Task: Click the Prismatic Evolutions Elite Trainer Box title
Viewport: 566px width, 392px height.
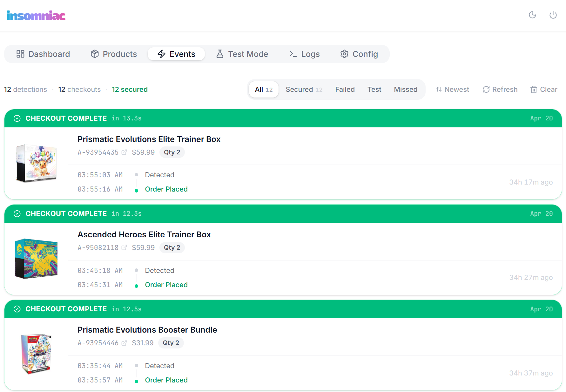Action: tap(149, 139)
